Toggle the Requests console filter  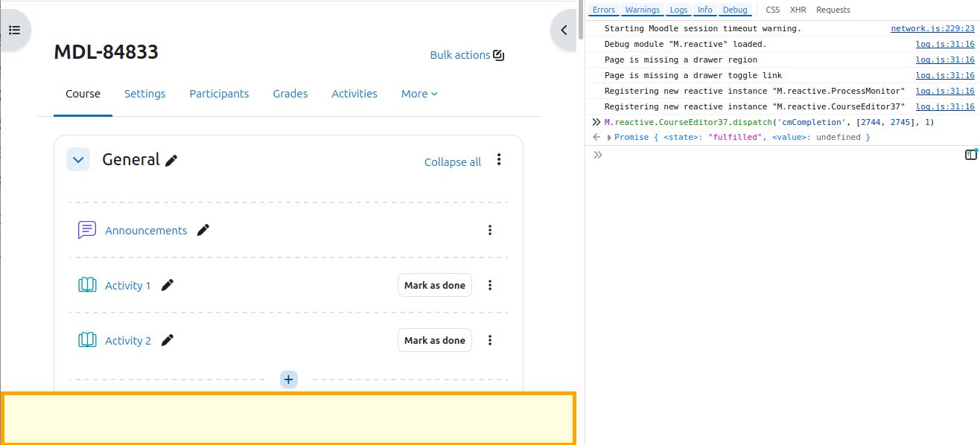point(833,10)
